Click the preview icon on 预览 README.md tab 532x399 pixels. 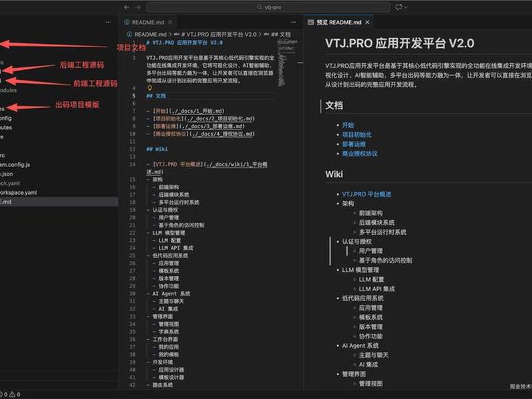tap(311, 23)
